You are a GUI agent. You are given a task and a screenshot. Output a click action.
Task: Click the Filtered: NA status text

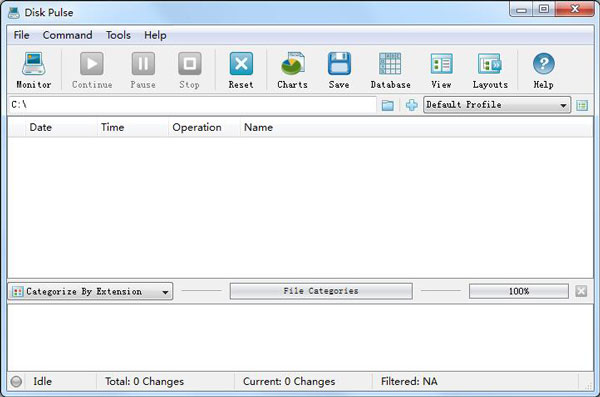409,381
